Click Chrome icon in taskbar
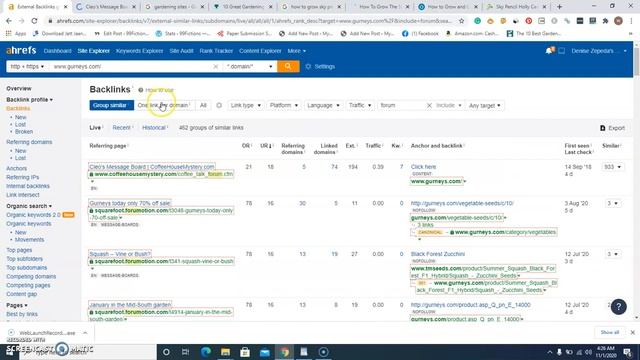Image resolution: width=640 pixels, height=360 pixels. tap(284, 352)
